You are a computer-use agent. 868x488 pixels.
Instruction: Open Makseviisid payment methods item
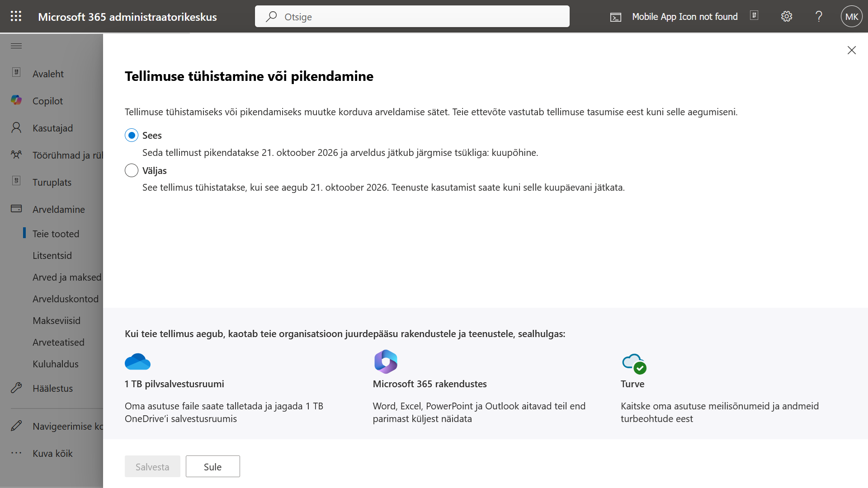click(x=56, y=320)
